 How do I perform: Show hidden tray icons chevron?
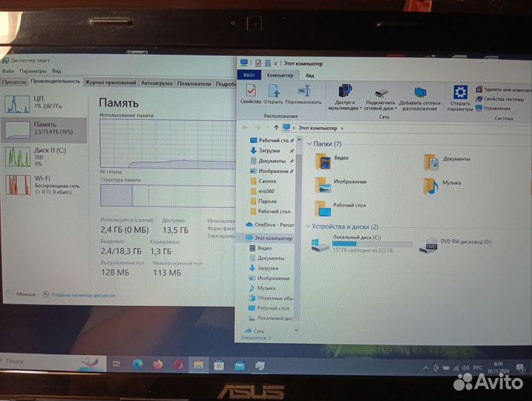click(426, 368)
